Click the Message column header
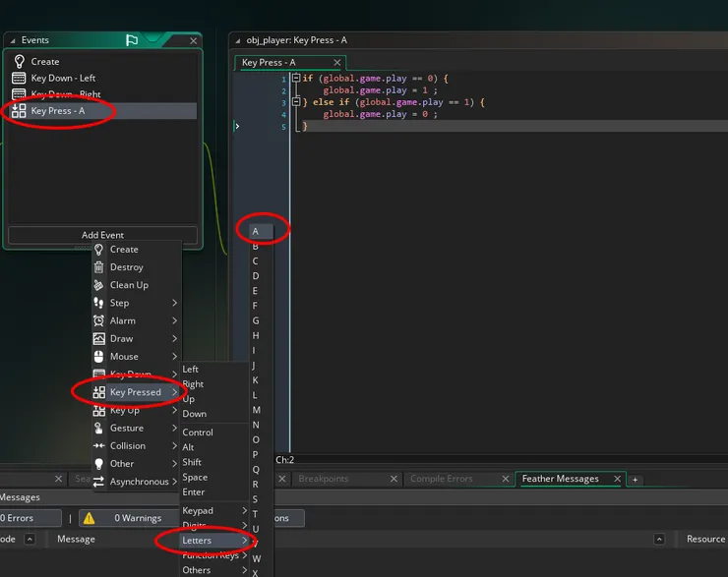 click(x=76, y=539)
